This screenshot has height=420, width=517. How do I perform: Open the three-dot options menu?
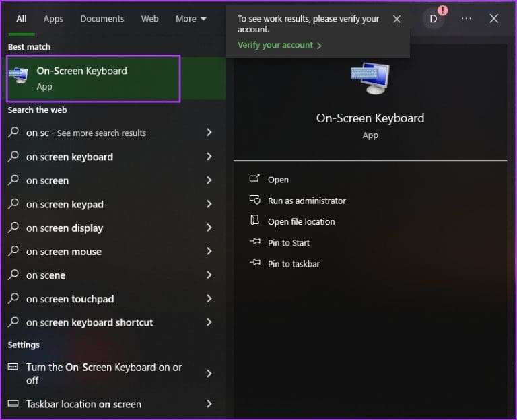click(466, 19)
